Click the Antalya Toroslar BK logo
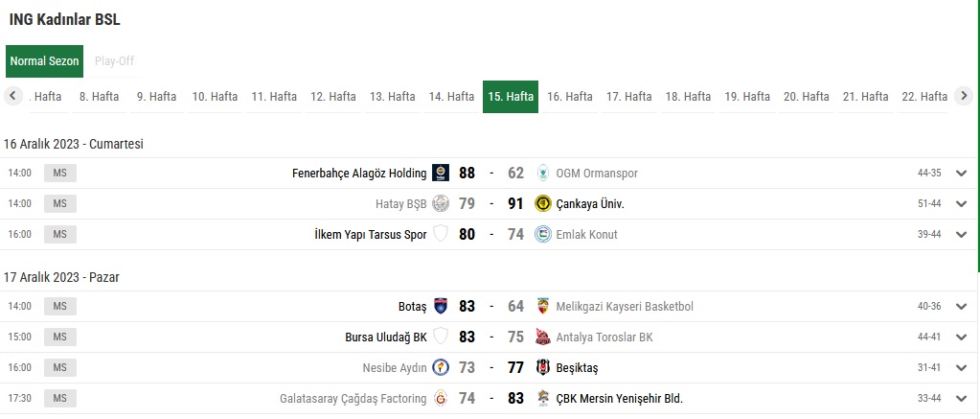The image size is (980, 419). (x=543, y=338)
